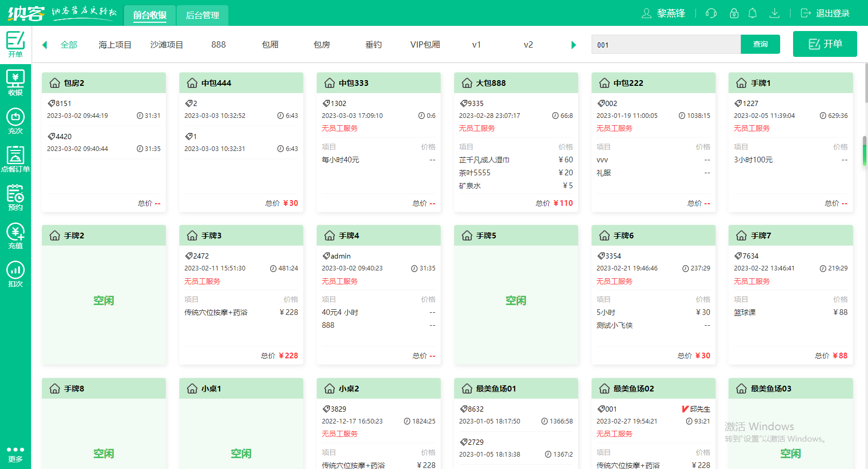Viewport: 868px width, 469px height.
Task: Click item 测试小飞侠 in 手牌6 card
Action: (x=614, y=325)
